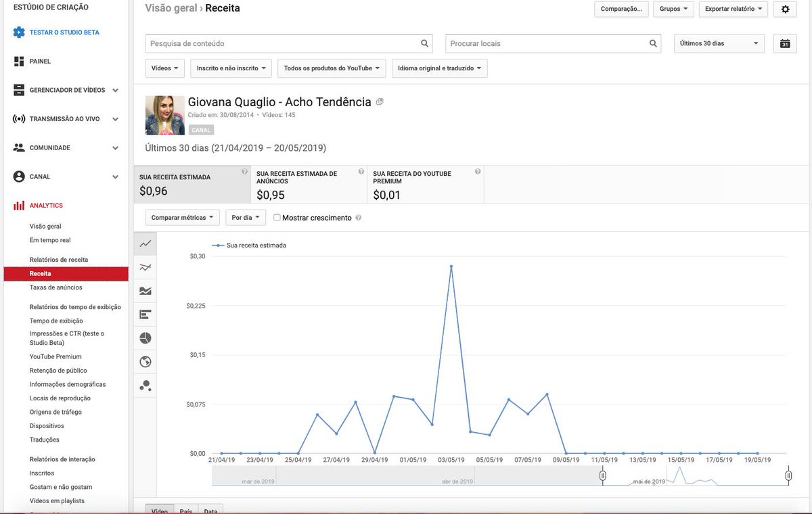812x514 pixels.
Task: Open Tempo de exibição report
Action: [x=56, y=321]
